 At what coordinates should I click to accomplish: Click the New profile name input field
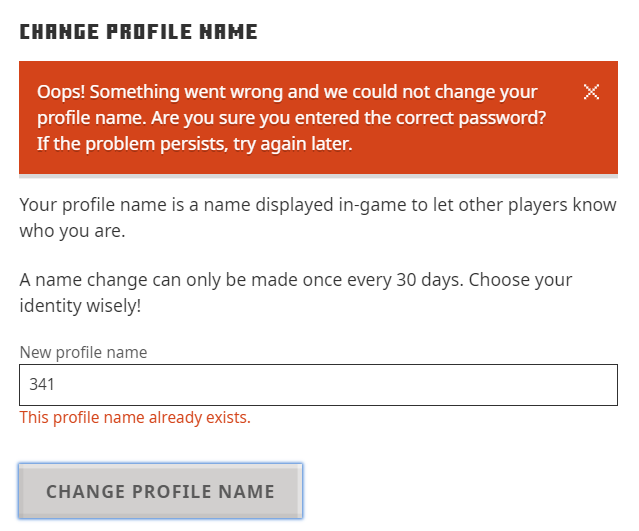tap(318, 385)
